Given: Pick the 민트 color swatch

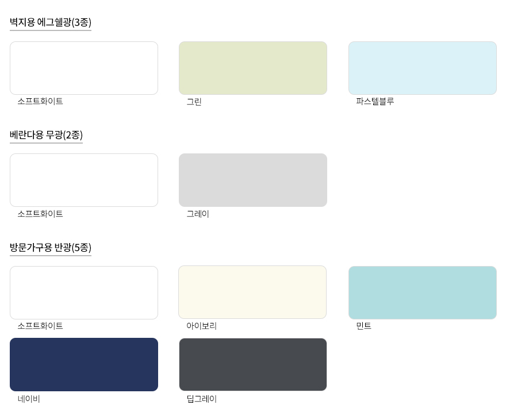Looking at the screenshot, I should click(423, 292).
